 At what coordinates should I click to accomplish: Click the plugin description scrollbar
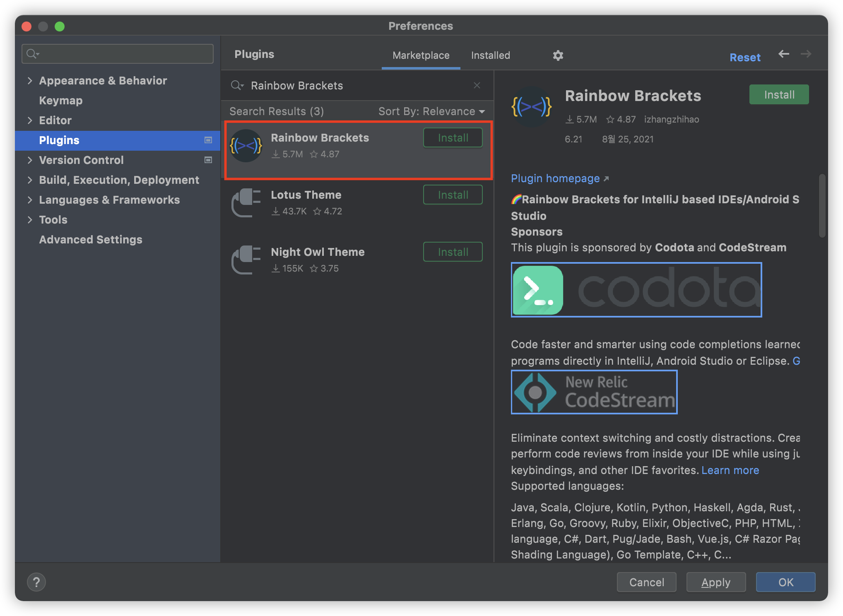[x=822, y=205]
